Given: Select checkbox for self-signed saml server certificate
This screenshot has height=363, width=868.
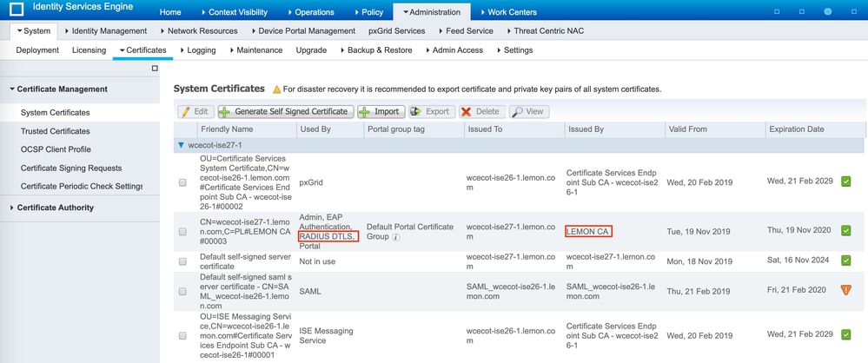Looking at the screenshot, I should coord(182,291).
